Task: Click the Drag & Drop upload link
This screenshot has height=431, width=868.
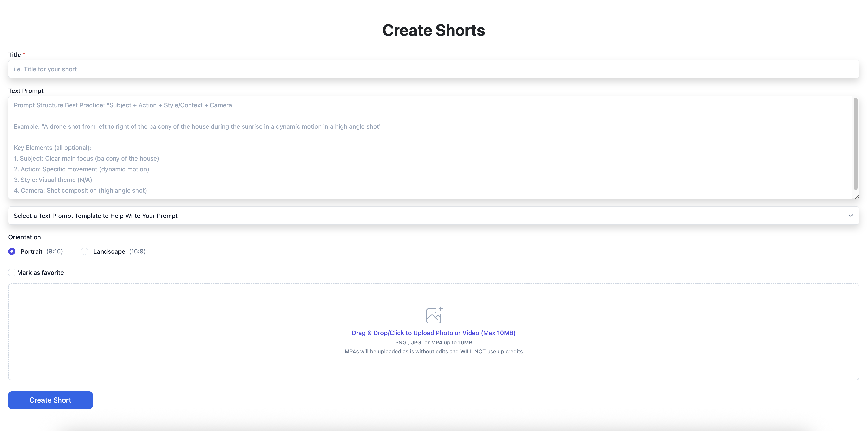Action: point(433,333)
